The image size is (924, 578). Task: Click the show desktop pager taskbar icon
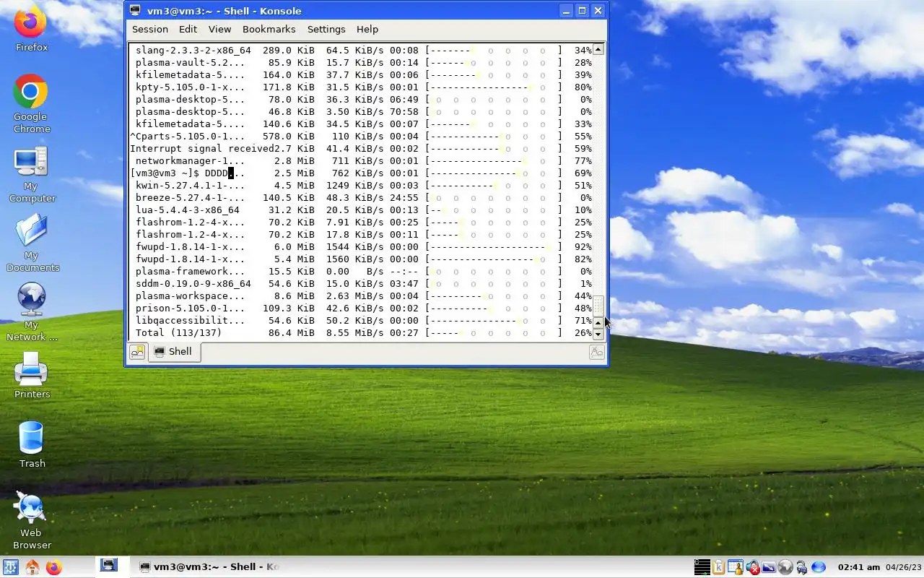click(108, 565)
